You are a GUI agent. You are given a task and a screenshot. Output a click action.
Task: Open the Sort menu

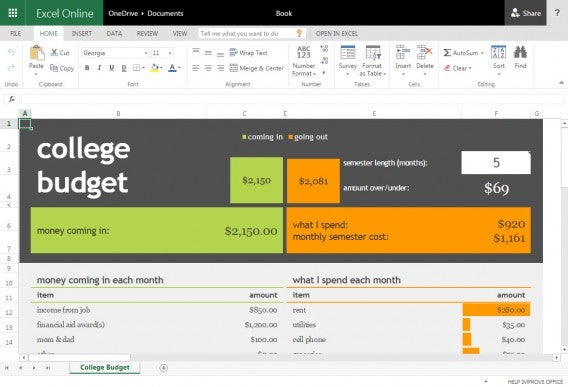click(499, 60)
